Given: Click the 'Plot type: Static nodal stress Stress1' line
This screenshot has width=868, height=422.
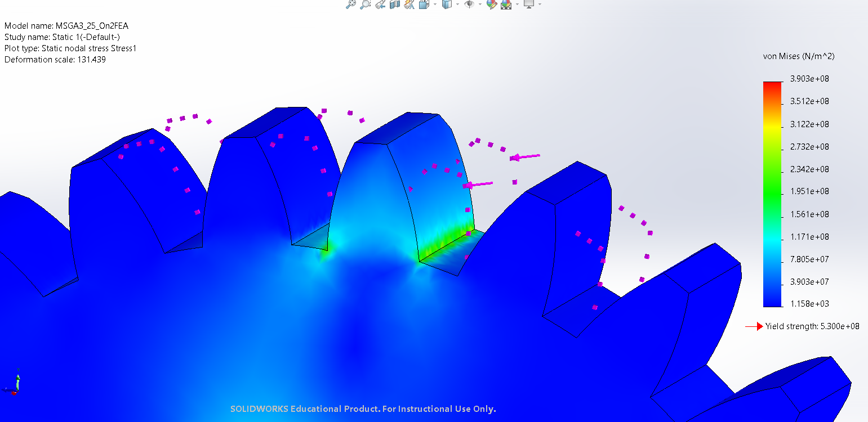Looking at the screenshot, I should tap(70, 48).
